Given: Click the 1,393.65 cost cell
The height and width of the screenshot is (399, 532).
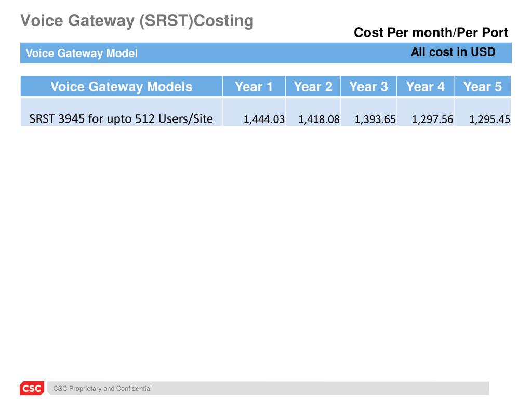Looking at the screenshot, I should click(x=368, y=112).
